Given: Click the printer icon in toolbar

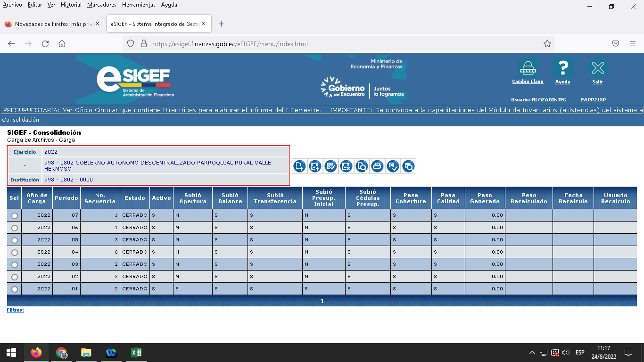Looking at the screenshot, I should [x=377, y=166].
